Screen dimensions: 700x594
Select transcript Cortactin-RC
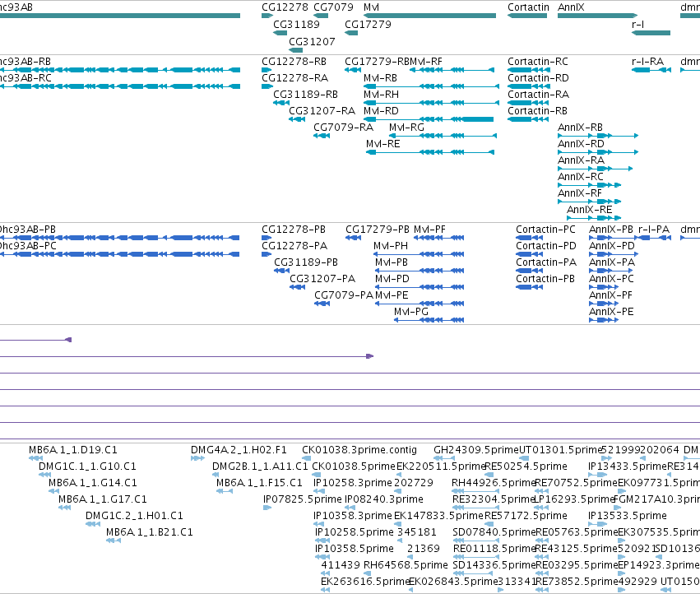click(528, 70)
